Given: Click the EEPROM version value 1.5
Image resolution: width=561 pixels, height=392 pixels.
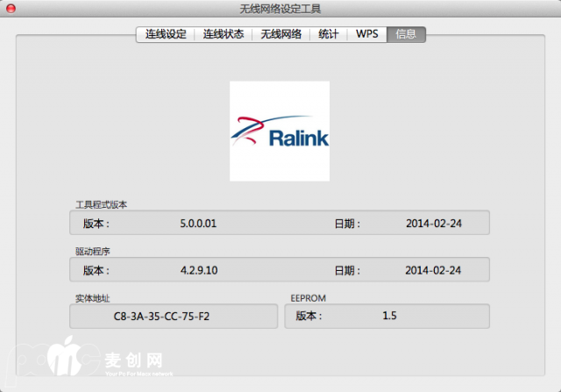Looking at the screenshot, I should [x=390, y=316].
